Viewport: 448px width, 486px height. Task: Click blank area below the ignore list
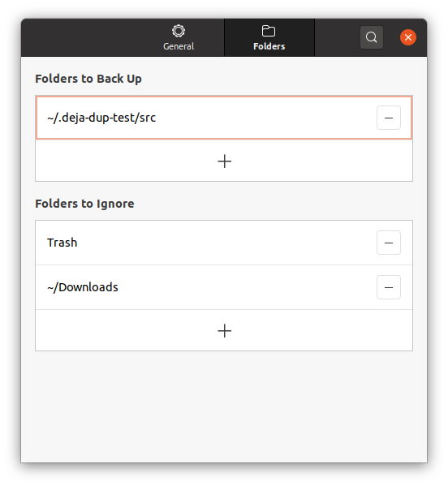point(224,406)
